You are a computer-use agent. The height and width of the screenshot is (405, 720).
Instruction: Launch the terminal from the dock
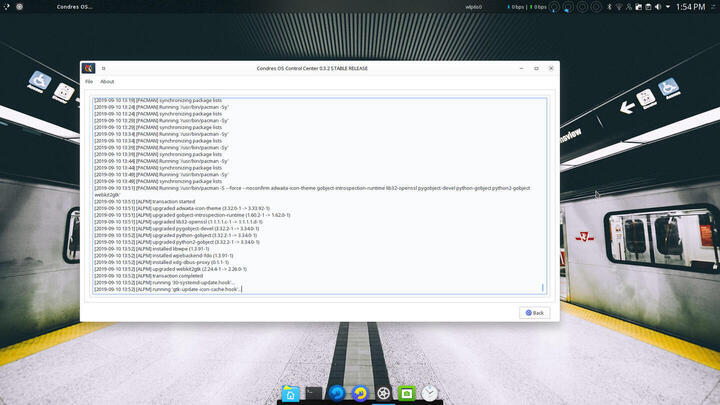pyautogui.click(x=314, y=394)
